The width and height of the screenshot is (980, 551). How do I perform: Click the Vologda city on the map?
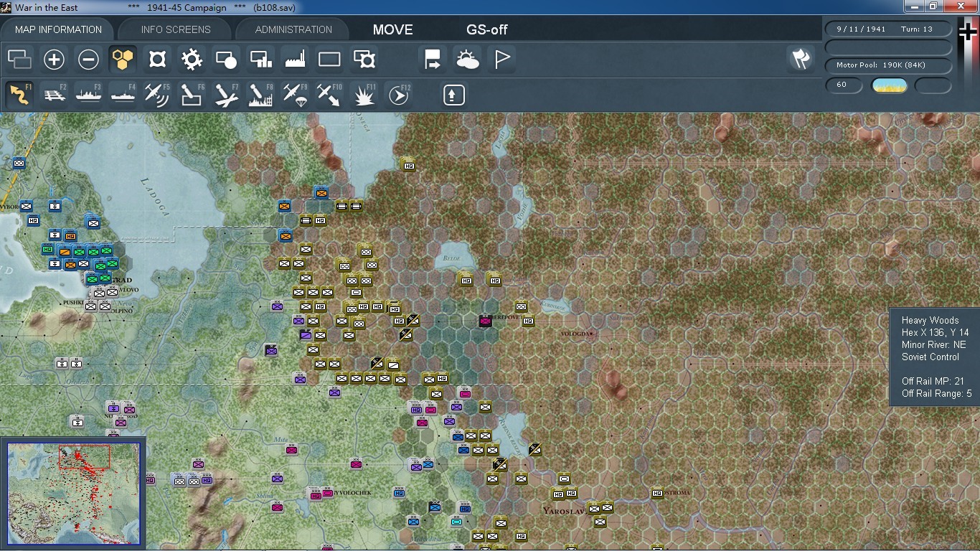578,334
